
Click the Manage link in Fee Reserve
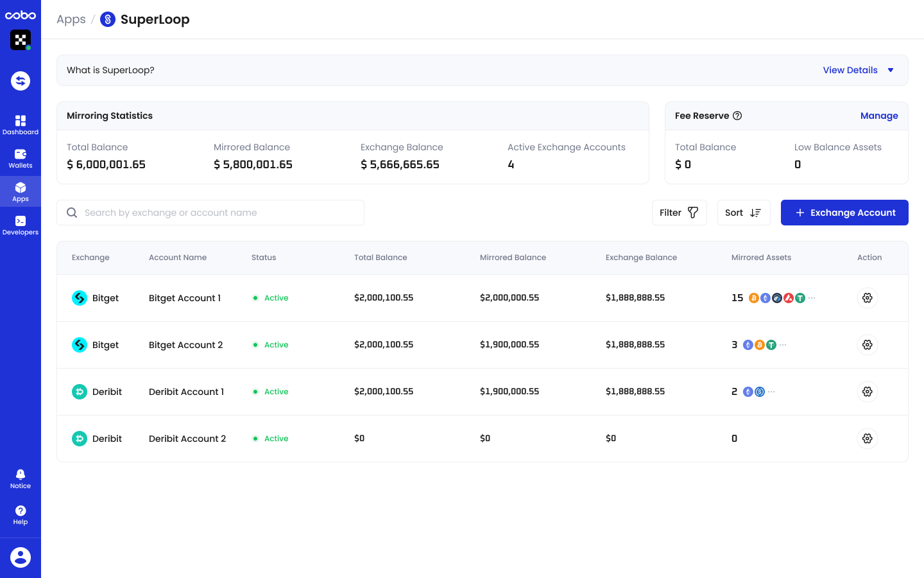878,116
